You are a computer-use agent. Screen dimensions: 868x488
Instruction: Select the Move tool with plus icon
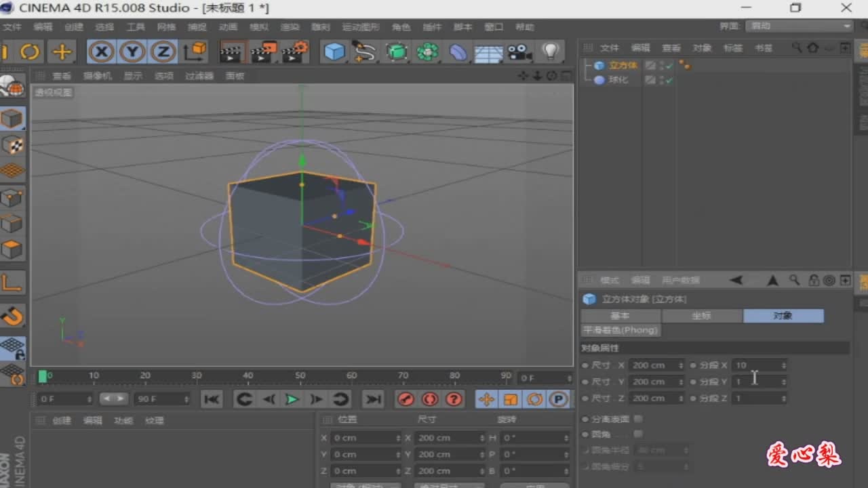point(62,52)
